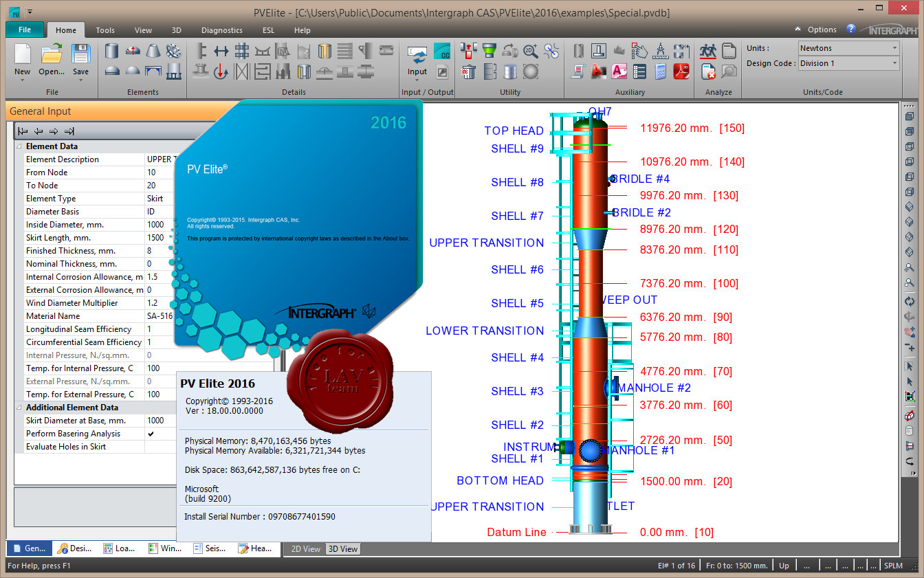Click the Inside Diameter value field
Viewport: 924px width, 578px height.
[x=161, y=225]
